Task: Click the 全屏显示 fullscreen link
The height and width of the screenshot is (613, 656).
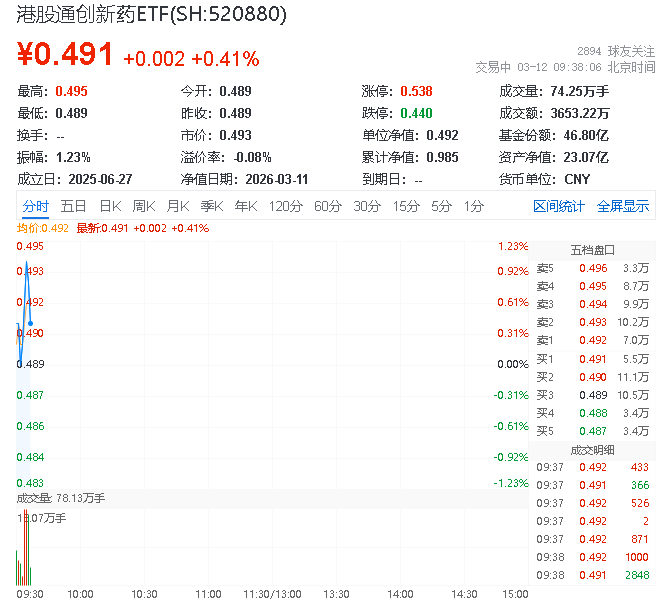Action: pyautogui.click(x=623, y=206)
